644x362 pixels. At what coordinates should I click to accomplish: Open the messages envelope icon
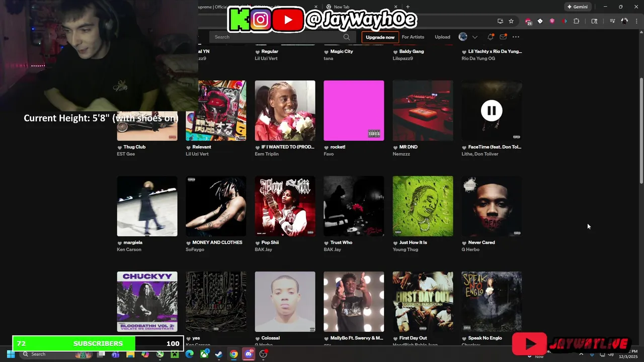503,37
